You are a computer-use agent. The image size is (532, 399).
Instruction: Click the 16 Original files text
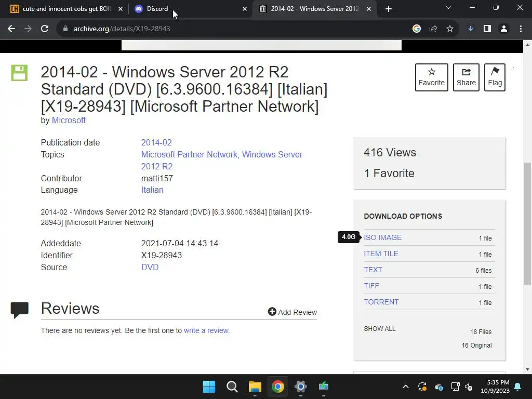[x=476, y=345]
